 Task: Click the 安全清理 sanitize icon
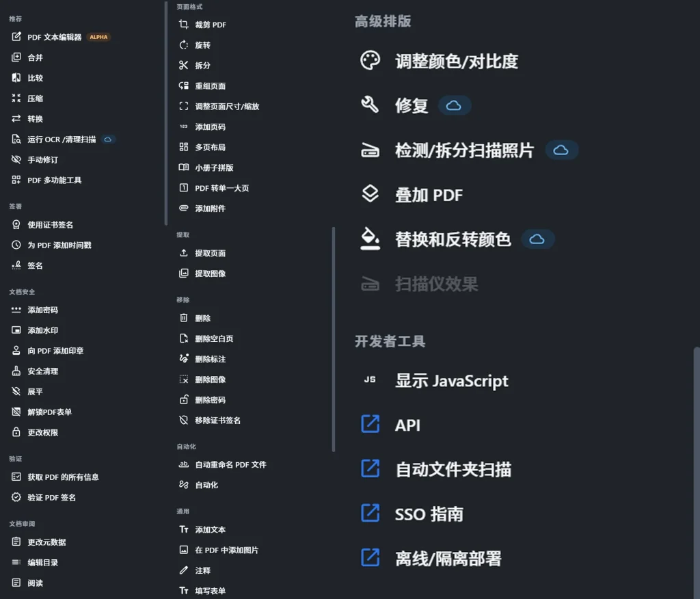[16, 371]
